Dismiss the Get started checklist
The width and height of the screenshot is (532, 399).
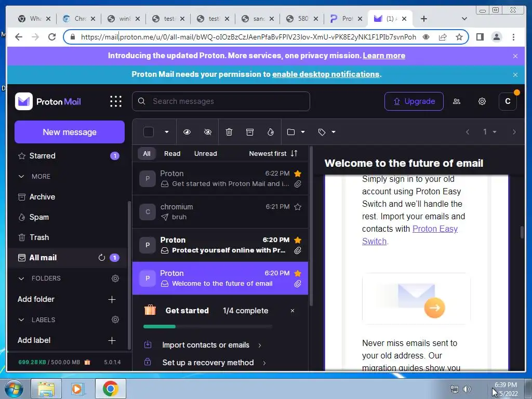[292, 311]
